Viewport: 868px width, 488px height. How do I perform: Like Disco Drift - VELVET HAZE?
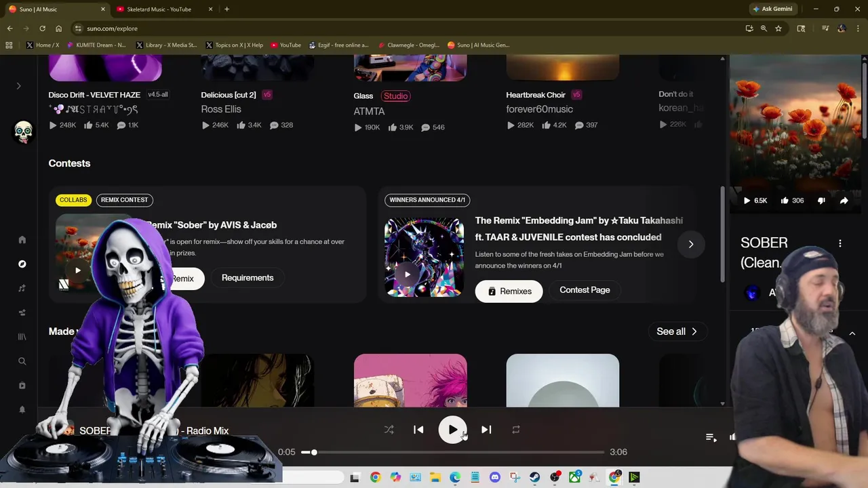(x=88, y=125)
